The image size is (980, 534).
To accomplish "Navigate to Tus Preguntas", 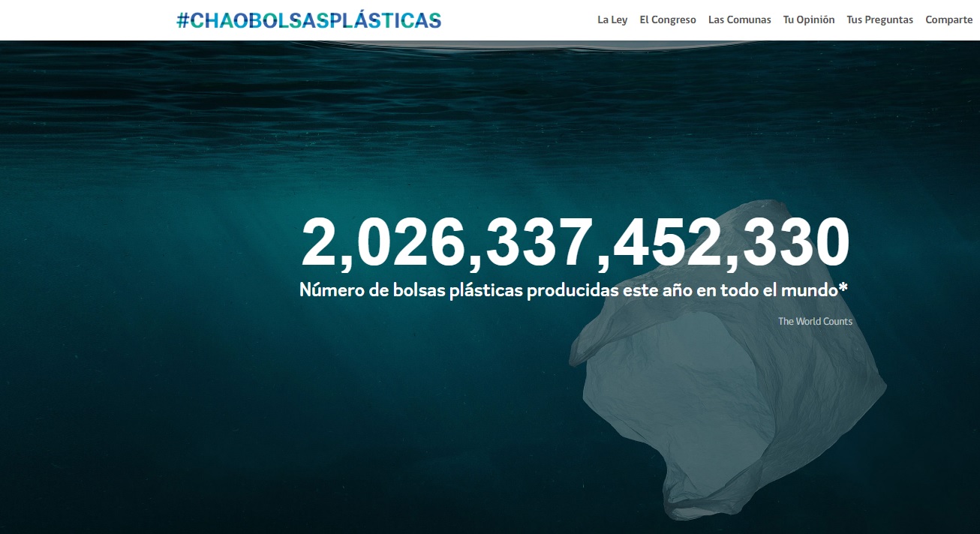I will pyautogui.click(x=880, y=20).
